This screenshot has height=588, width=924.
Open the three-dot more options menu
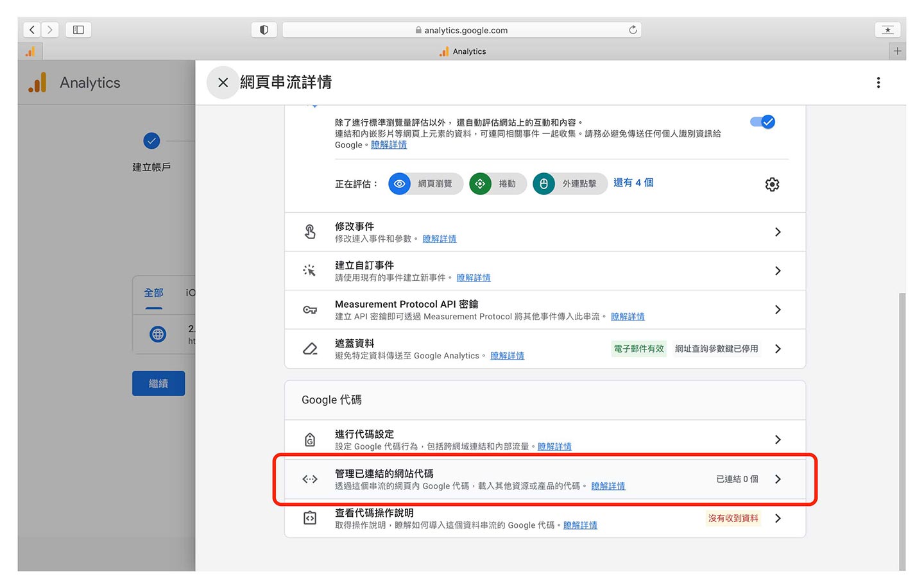coord(878,83)
